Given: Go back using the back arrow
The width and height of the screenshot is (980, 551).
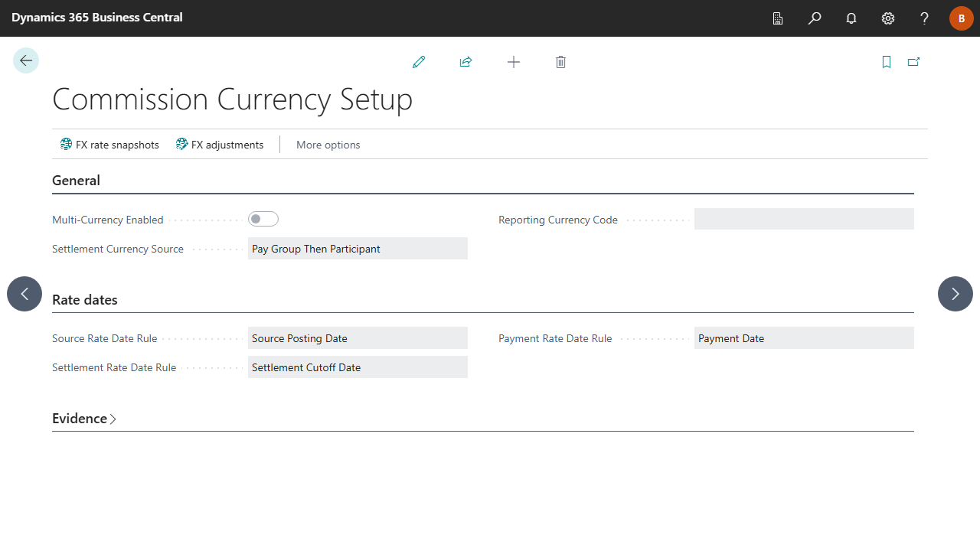Looking at the screenshot, I should (26, 60).
